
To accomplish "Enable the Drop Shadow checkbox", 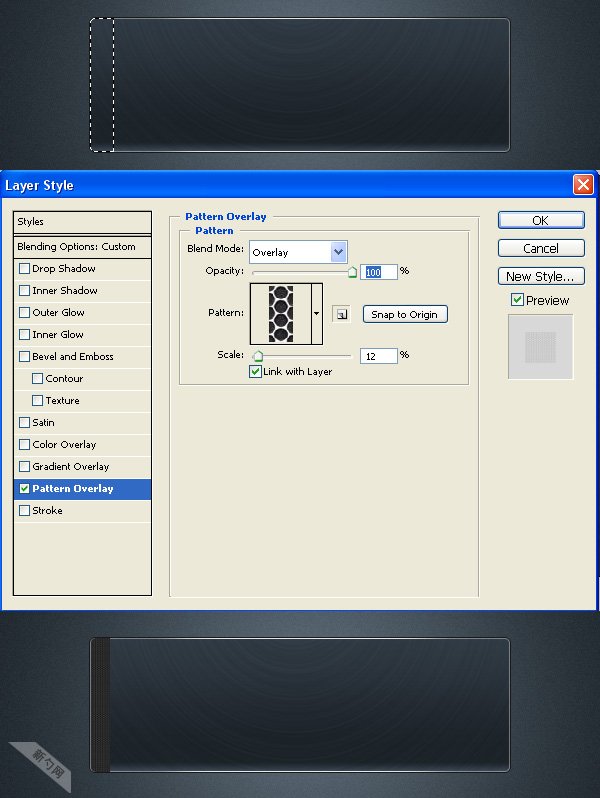I will [x=24, y=268].
